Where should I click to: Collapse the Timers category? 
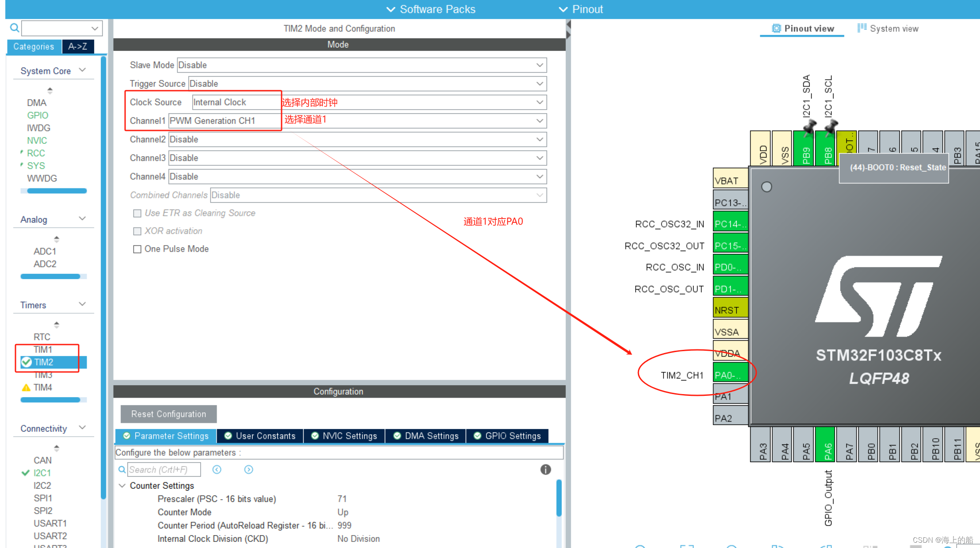(x=82, y=305)
